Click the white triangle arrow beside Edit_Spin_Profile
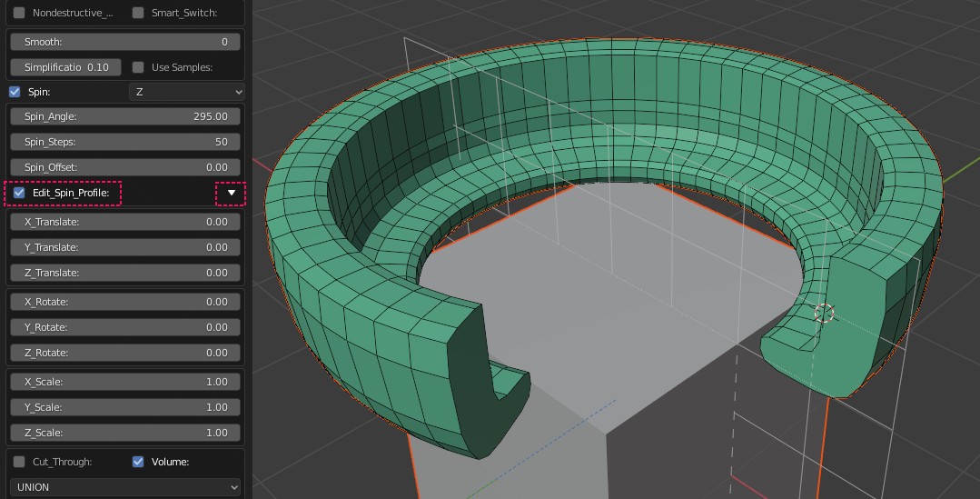The image size is (980, 499). coord(231,193)
